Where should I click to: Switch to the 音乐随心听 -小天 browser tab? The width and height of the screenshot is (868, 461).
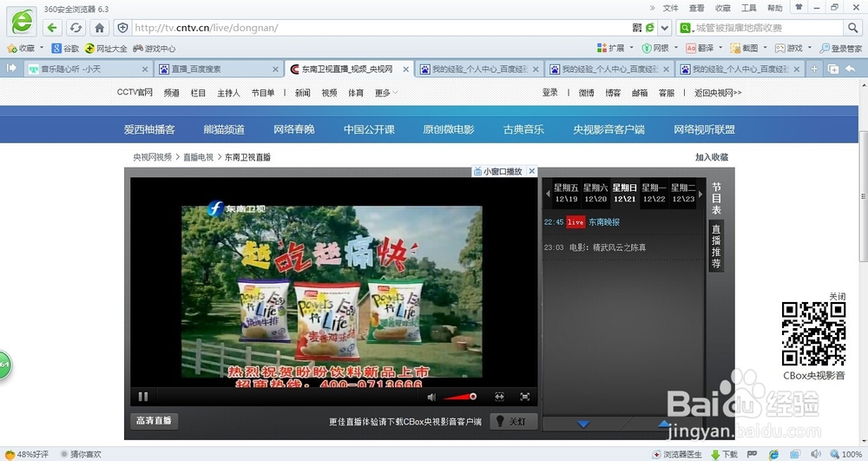point(89,69)
